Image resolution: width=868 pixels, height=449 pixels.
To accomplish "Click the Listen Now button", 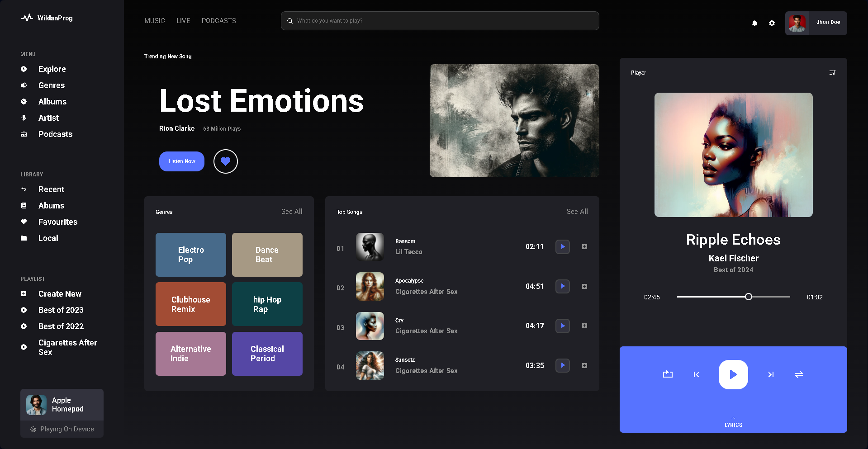I will point(182,161).
